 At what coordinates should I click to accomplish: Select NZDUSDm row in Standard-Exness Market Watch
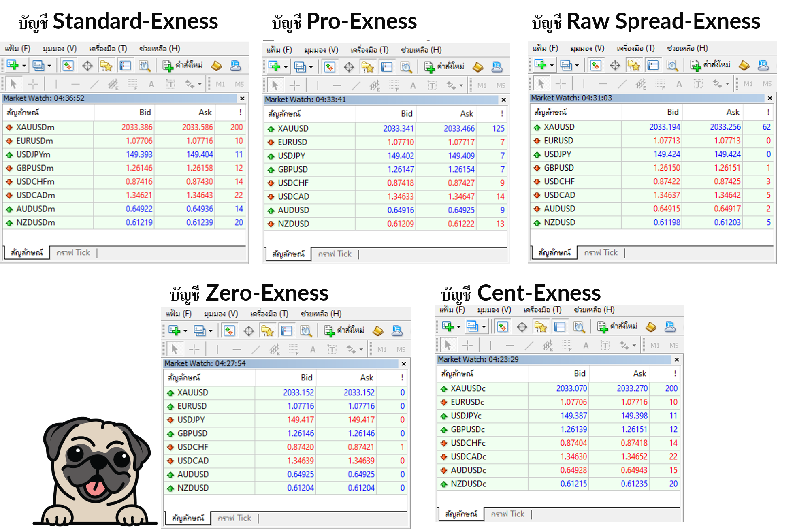point(124,222)
